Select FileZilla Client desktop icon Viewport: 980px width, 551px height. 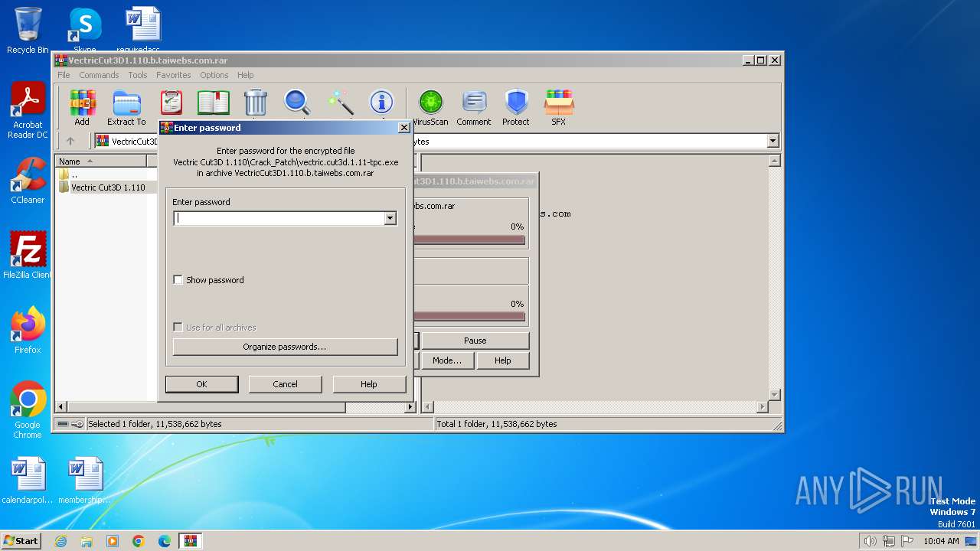click(28, 256)
